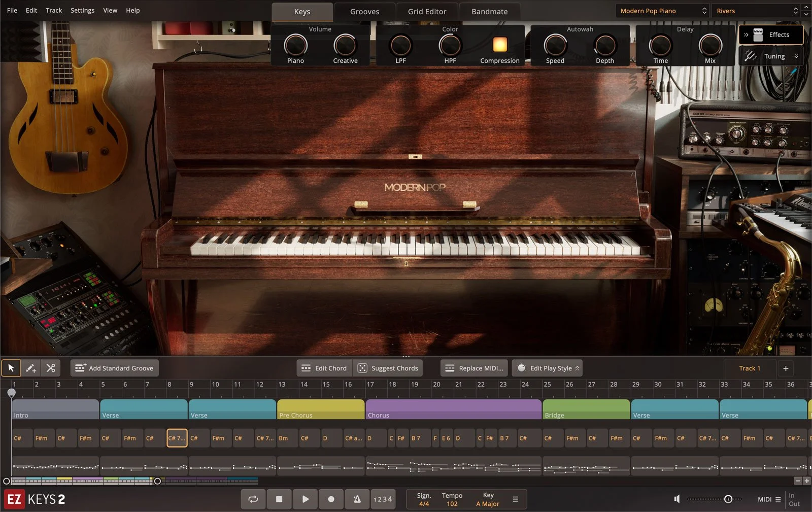Switch to the Bandmate tab

click(489, 12)
